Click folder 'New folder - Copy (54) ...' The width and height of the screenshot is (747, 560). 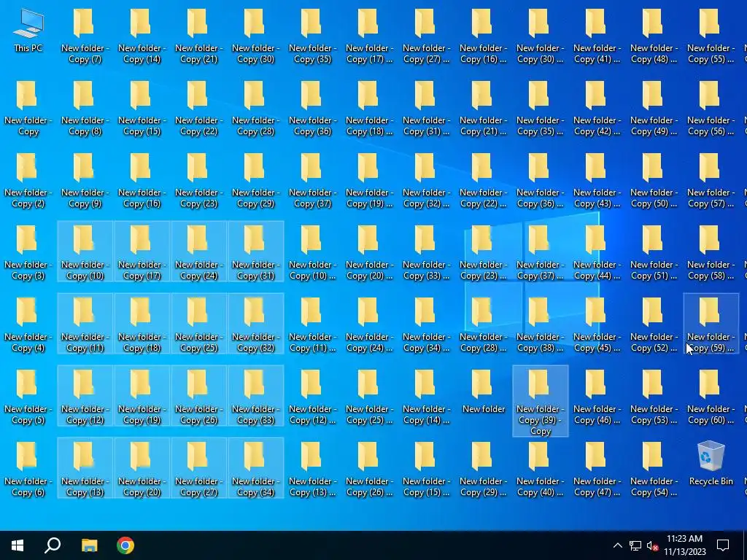pos(654,470)
